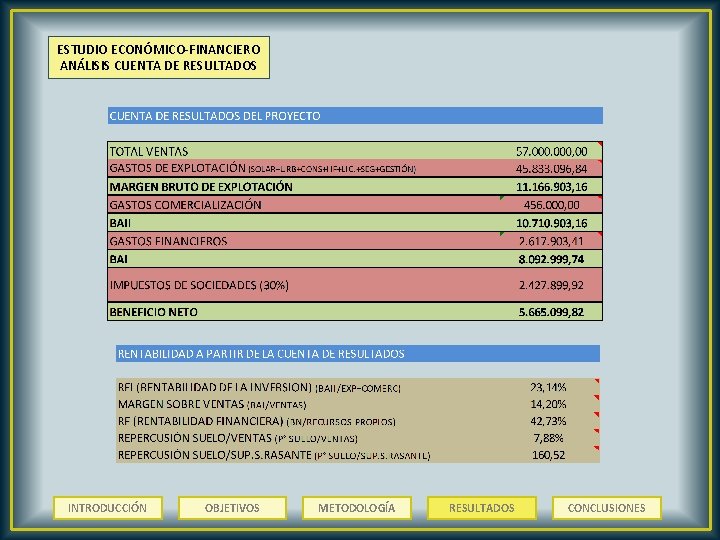
Task: Select the BENEFICIO NETO value 5.665.099,82
Action: (x=551, y=312)
